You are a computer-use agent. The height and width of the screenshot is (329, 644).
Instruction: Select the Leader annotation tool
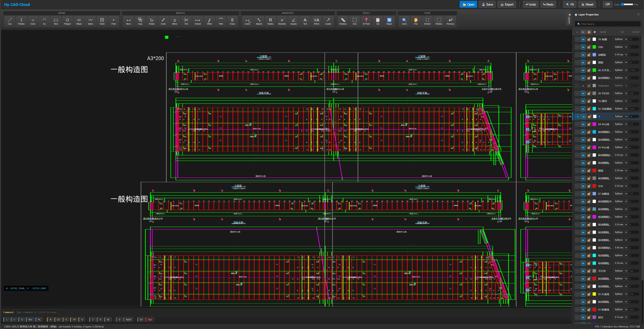pos(328,21)
